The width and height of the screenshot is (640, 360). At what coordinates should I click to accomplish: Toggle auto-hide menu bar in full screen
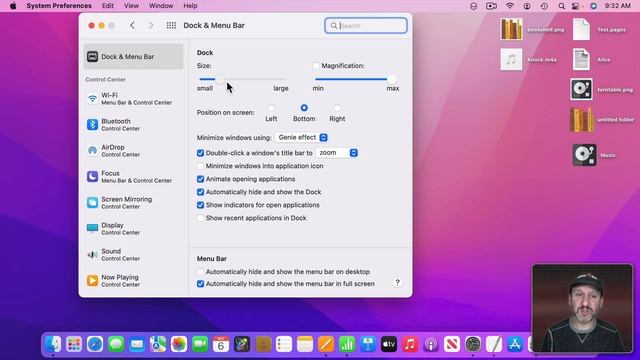200,284
